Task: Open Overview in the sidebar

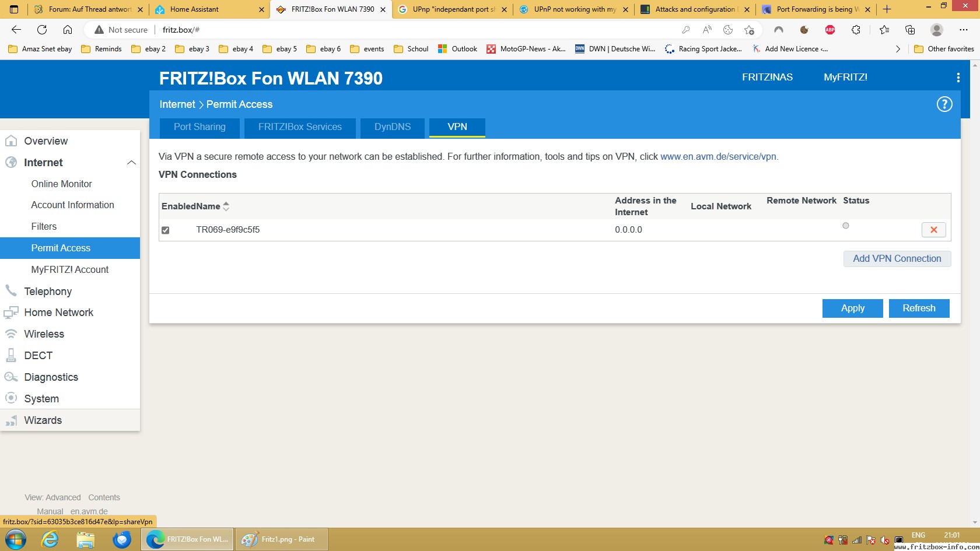Action: pos(45,141)
